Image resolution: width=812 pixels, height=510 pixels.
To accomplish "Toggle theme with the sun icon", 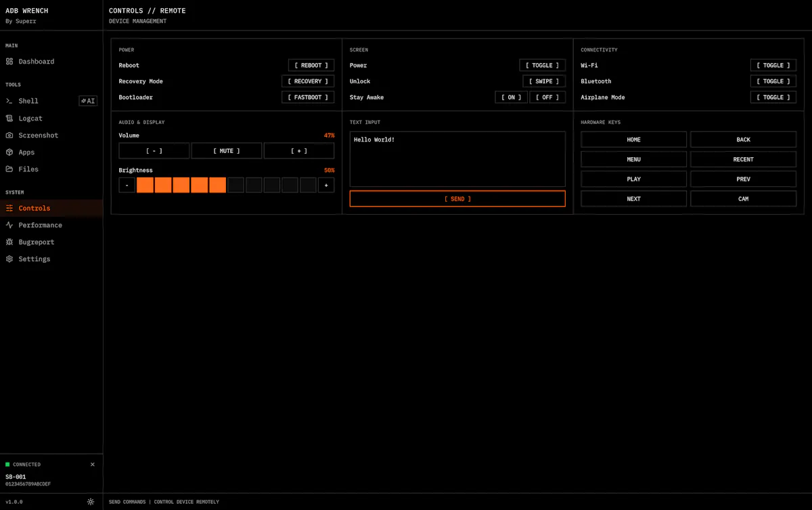I will (x=91, y=502).
